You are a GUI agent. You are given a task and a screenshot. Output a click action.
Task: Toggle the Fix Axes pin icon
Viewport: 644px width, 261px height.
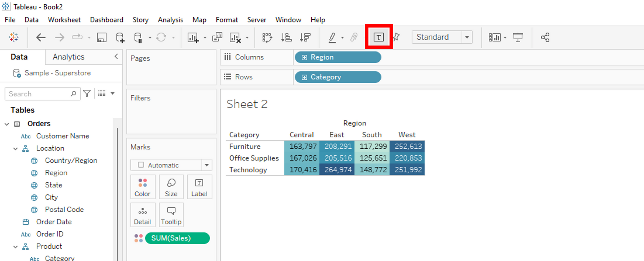point(396,37)
